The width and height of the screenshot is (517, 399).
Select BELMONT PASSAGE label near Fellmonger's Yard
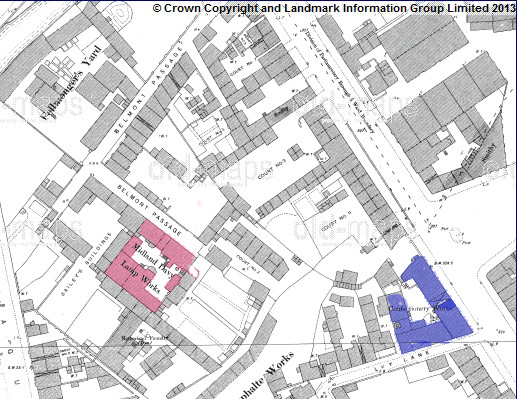(149, 90)
